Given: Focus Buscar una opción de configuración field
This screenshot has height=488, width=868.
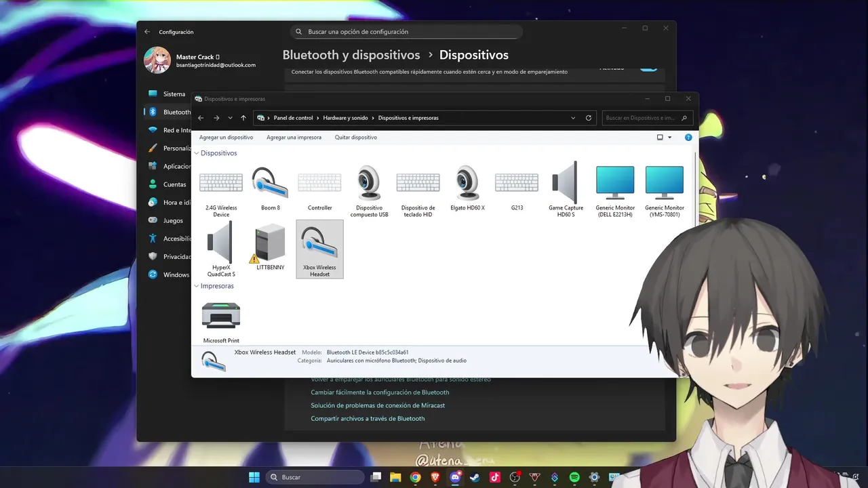Looking at the screenshot, I should pyautogui.click(x=406, y=32).
